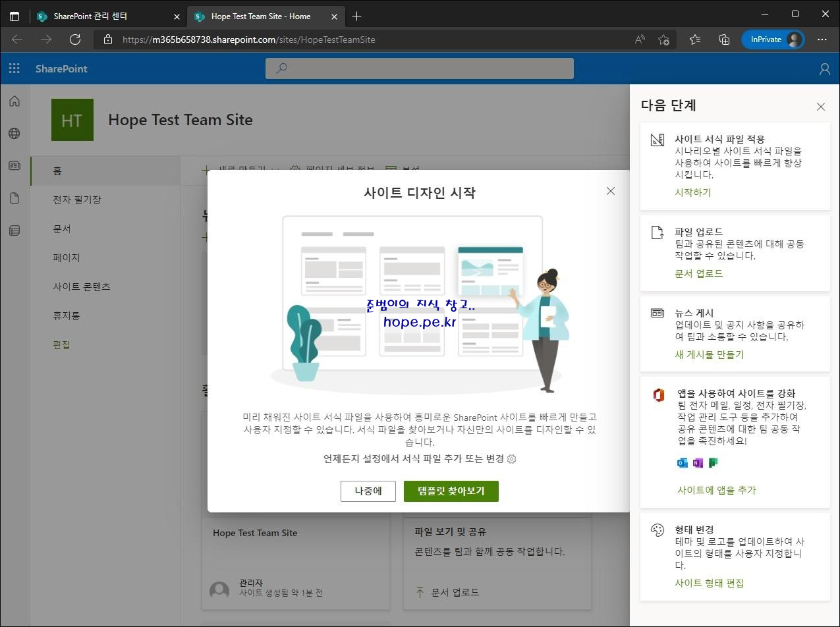Viewport: 840px width, 627px height.
Task: Open a new browser tab
Action: pos(356,16)
